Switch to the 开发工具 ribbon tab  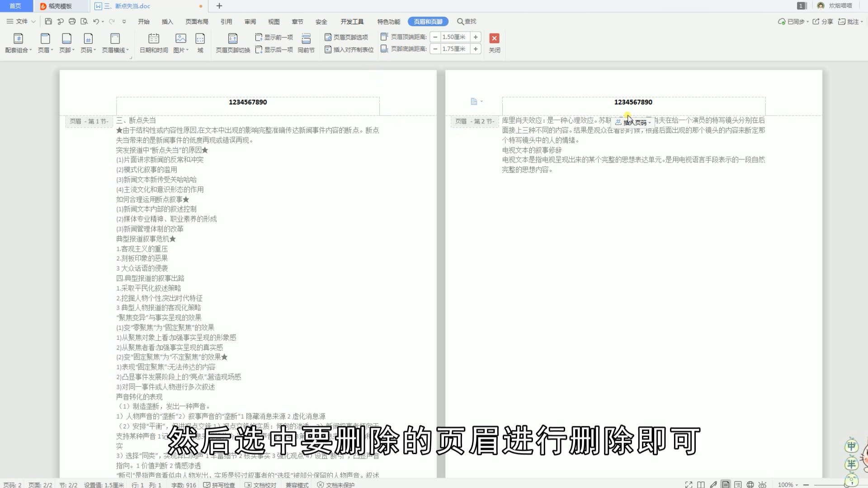pos(352,21)
